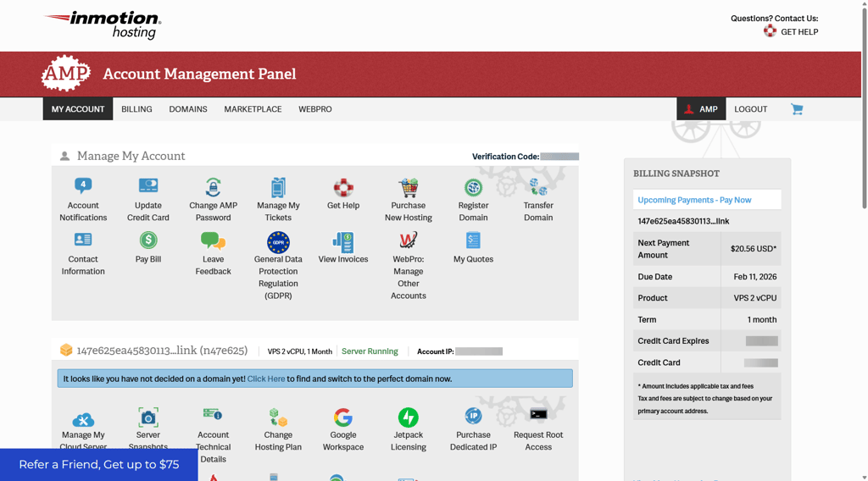Click the 'Verification Code:' label
The height and width of the screenshot is (481, 868).
pos(505,157)
